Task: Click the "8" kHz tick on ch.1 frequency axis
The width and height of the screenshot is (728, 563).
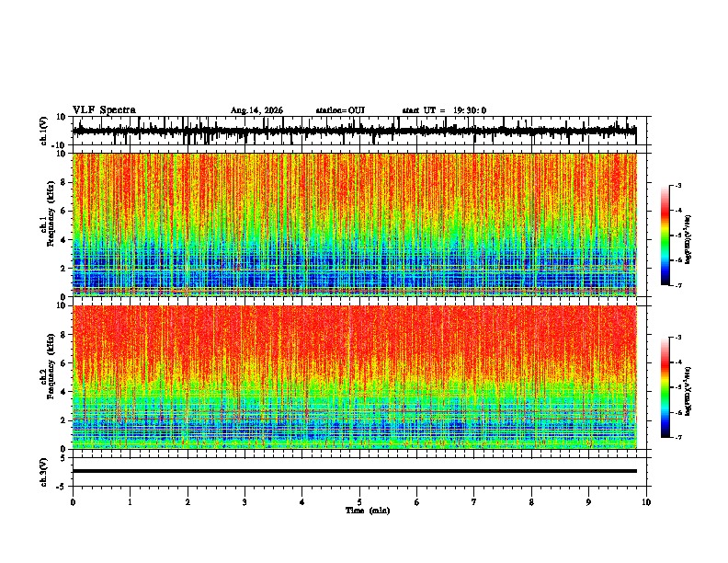Action: pyautogui.click(x=63, y=182)
